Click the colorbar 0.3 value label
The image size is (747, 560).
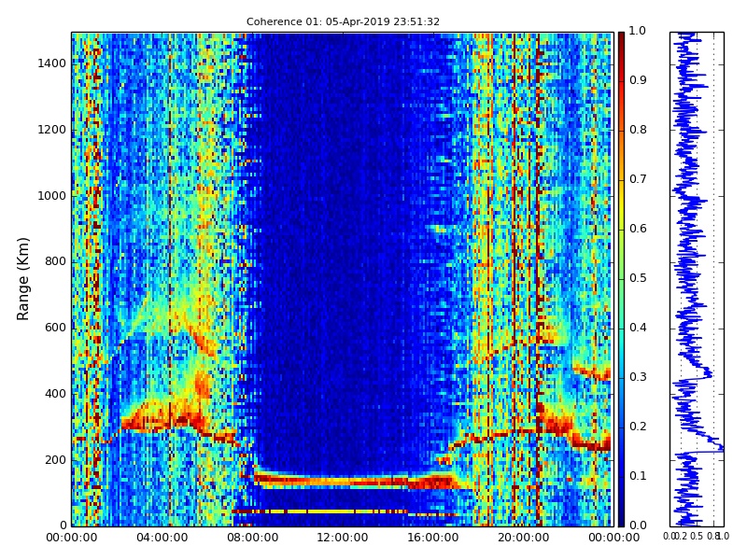638,377
